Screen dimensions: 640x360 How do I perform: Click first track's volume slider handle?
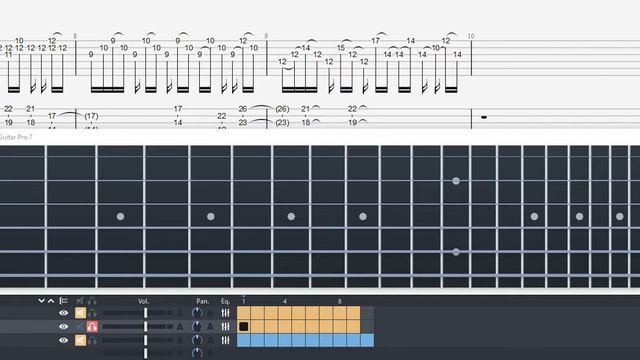pyautogui.click(x=145, y=313)
